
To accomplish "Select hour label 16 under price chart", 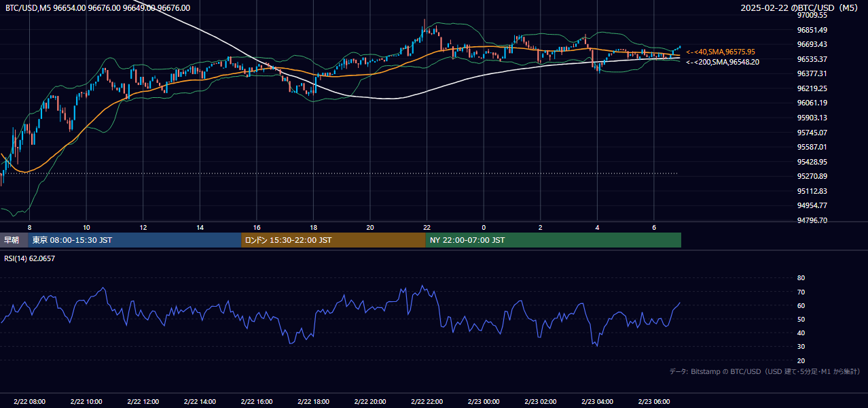I will click(x=257, y=227).
